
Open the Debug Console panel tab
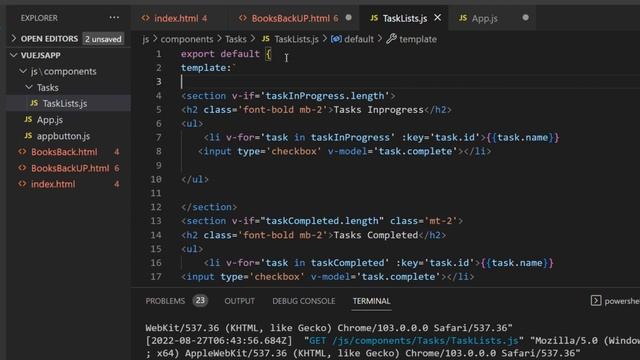point(304,301)
